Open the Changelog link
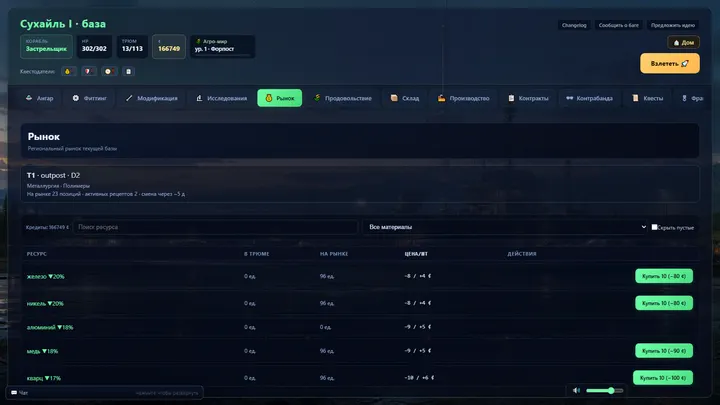Screen dimensions: 720x405 pos(574,25)
